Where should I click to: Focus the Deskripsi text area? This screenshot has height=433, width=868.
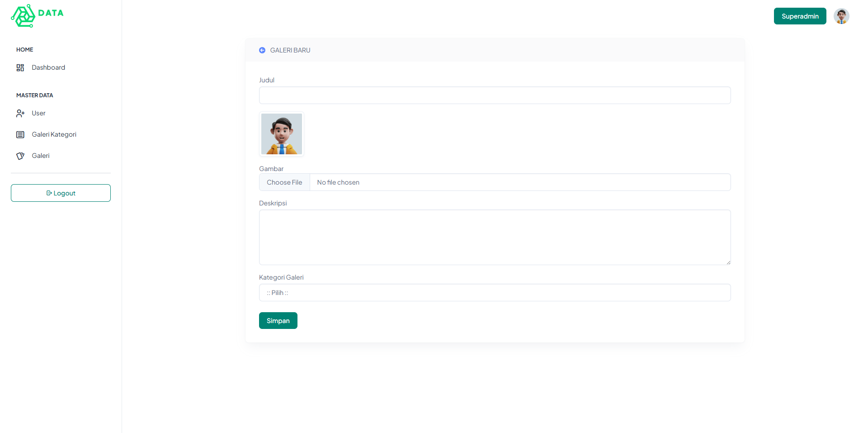tap(495, 238)
